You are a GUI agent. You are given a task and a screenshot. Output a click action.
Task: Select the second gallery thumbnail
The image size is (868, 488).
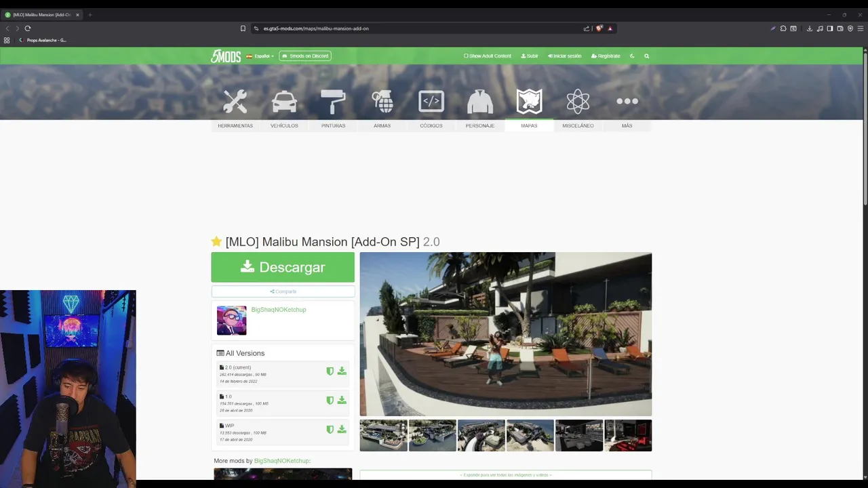click(432, 435)
